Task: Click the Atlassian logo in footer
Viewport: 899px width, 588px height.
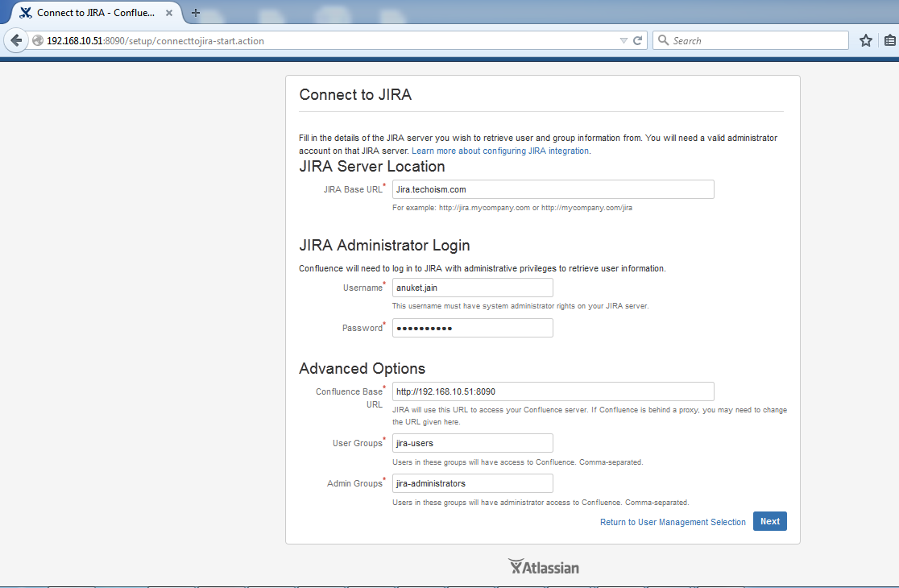Action: pos(544,567)
